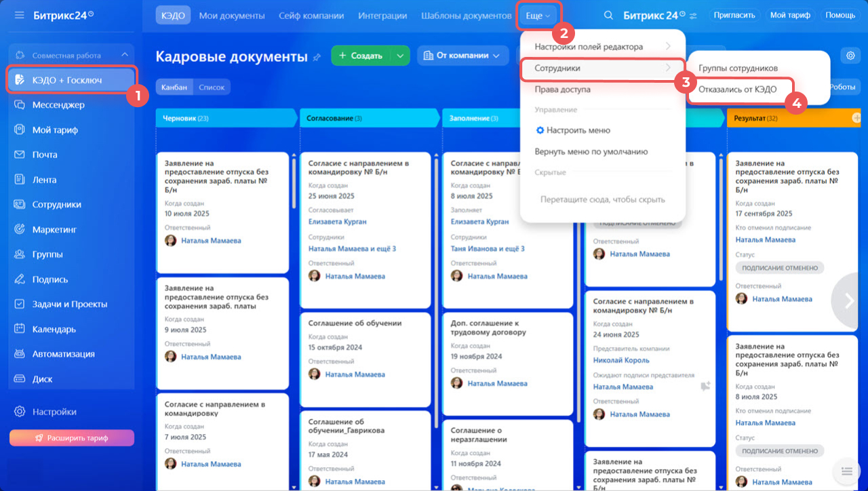The height and width of the screenshot is (491, 868).
Task: Select the КЭДО tab
Action: [174, 15]
